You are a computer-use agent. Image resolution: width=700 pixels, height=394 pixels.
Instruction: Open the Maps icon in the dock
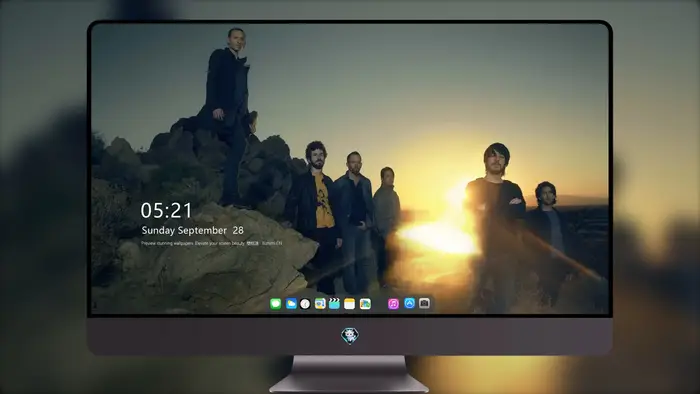365,304
